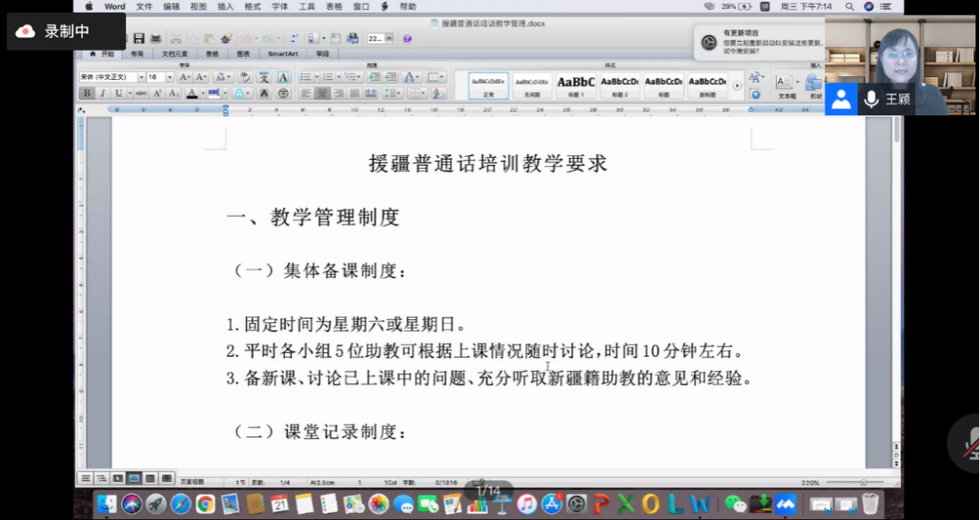Open Google Chrome from the dock
Image resolution: width=980 pixels, height=520 pixels.
coord(205,504)
